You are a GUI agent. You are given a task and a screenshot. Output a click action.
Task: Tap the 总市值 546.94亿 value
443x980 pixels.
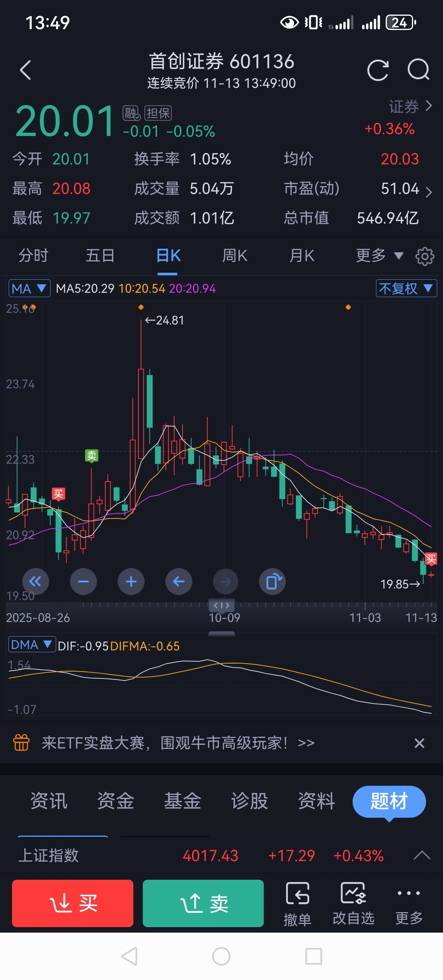coord(388,218)
